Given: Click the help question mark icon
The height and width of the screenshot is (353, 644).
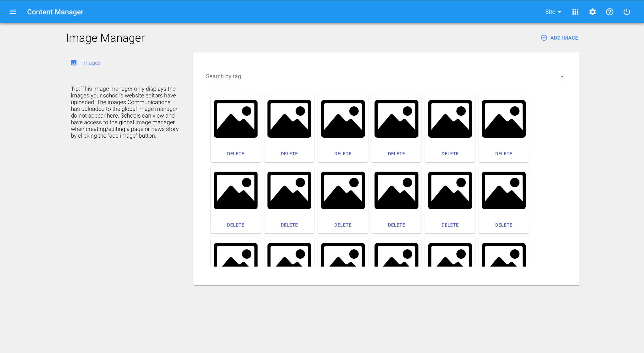Looking at the screenshot, I should (609, 12).
